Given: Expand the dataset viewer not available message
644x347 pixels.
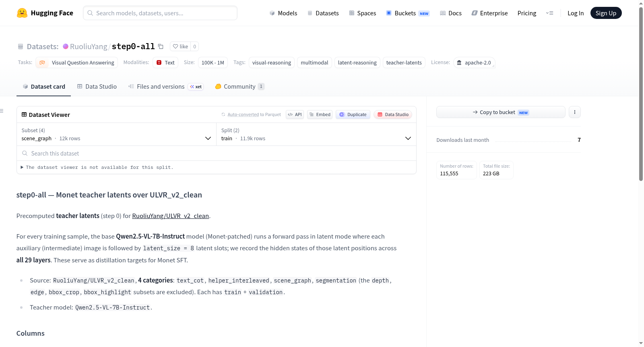Looking at the screenshot, I should pos(97,167).
